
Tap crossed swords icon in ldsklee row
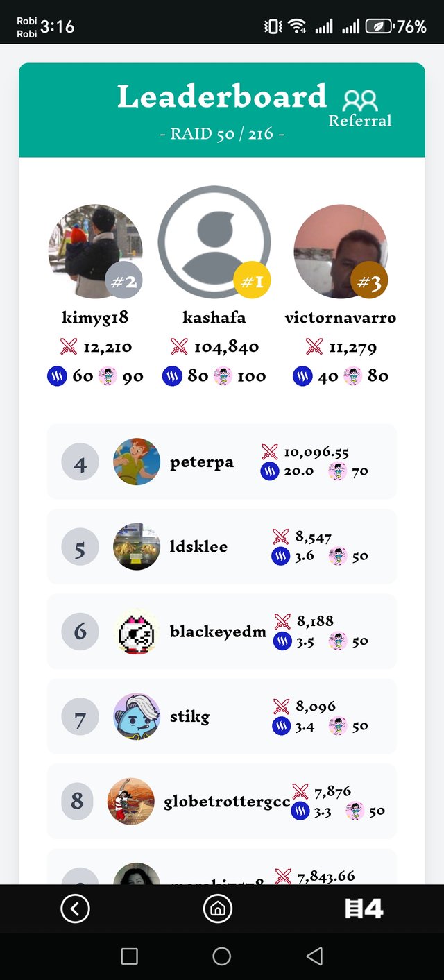point(280,537)
